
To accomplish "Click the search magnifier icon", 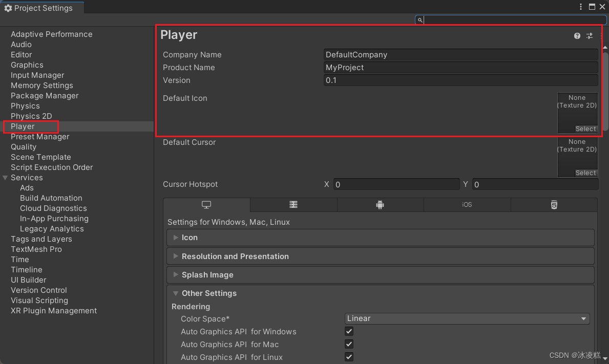I will tap(420, 20).
